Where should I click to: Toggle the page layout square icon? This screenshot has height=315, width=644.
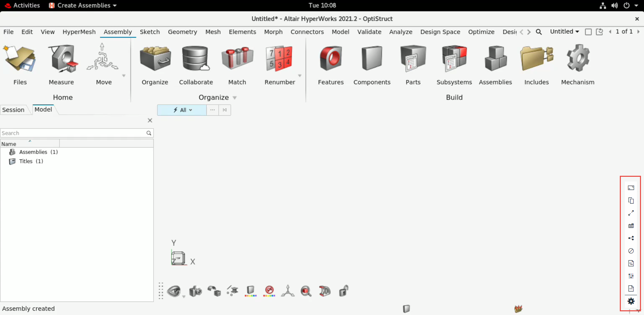click(x=588, y=32)
